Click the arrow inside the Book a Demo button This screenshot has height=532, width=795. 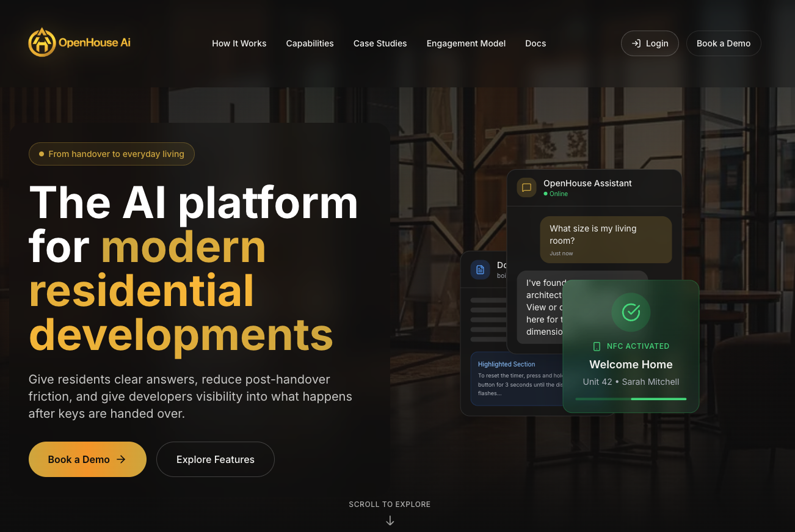[121, 459]
